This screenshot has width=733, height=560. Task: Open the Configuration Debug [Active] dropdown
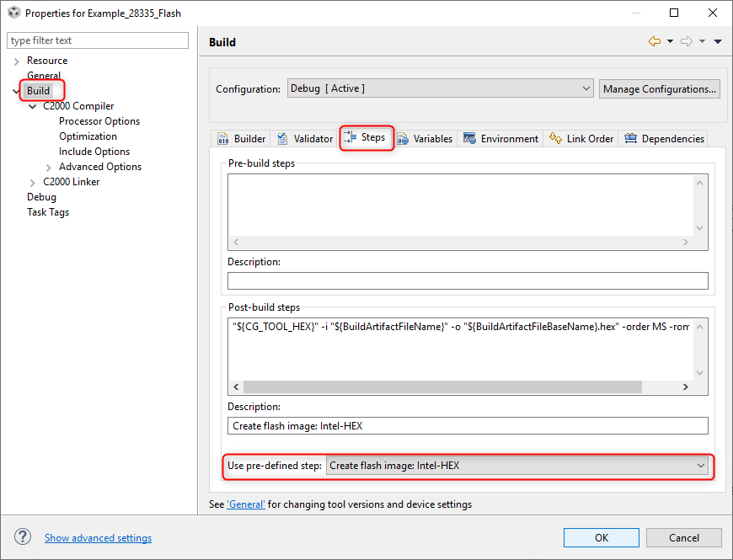point(441,88)
